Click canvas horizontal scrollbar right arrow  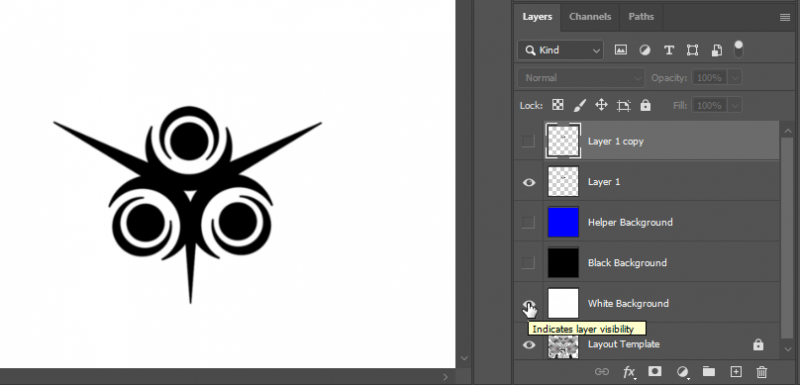(445, 377)
